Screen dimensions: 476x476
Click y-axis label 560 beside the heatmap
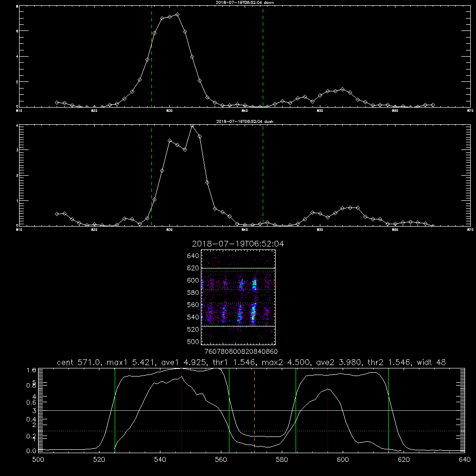pos(193,305)
